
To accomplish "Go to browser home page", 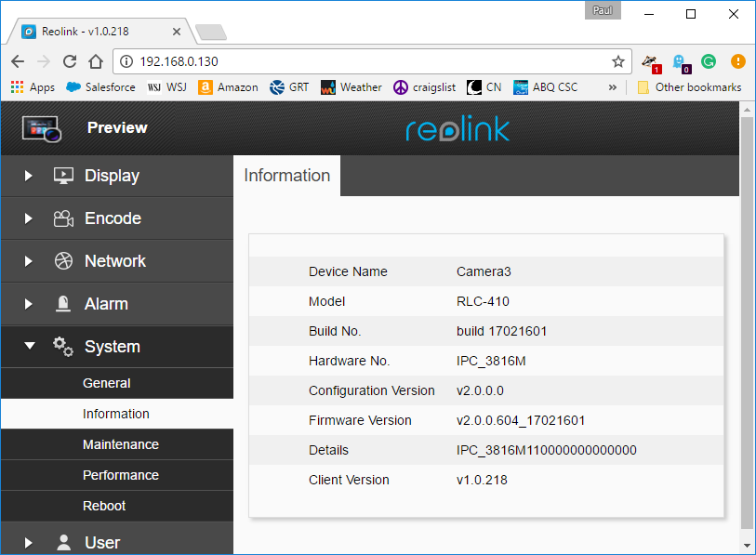I will tap(96, 61).
